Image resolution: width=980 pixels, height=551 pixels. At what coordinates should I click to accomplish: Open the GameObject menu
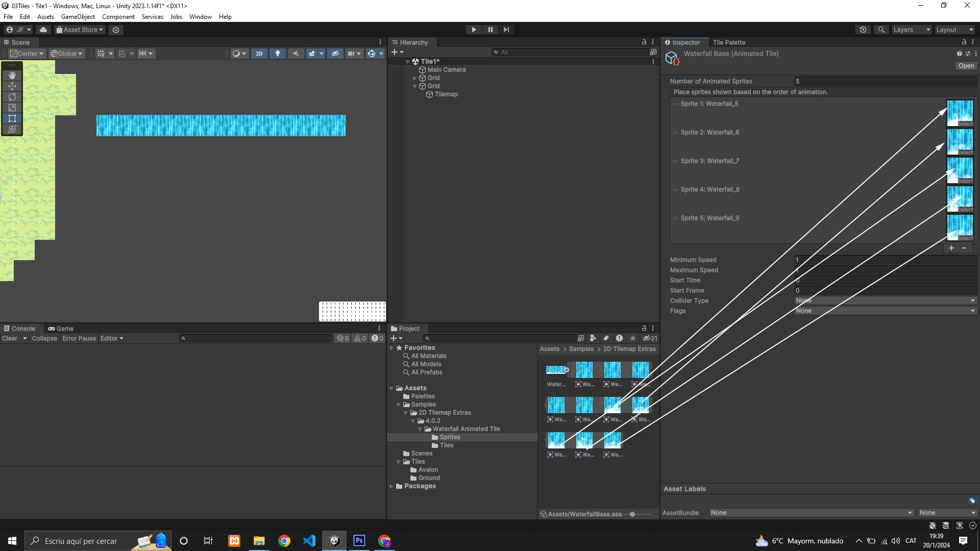click(x=78, y=17)
